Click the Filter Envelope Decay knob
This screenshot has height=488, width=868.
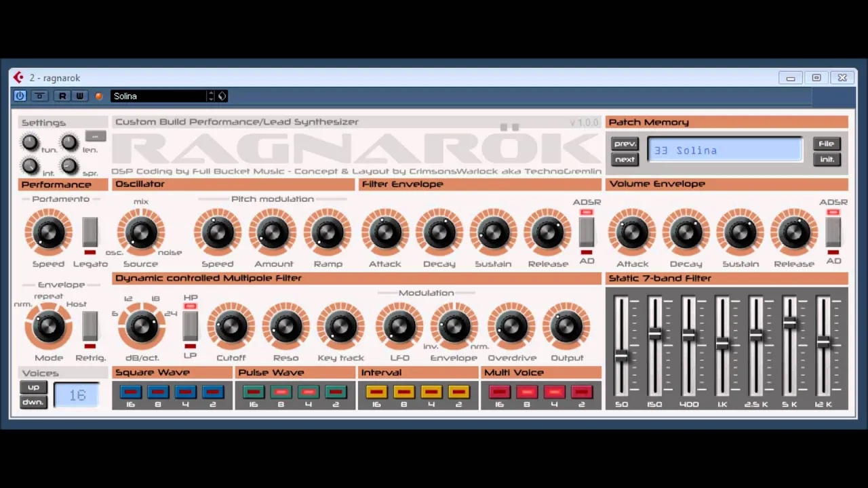(x=439, y=232)
